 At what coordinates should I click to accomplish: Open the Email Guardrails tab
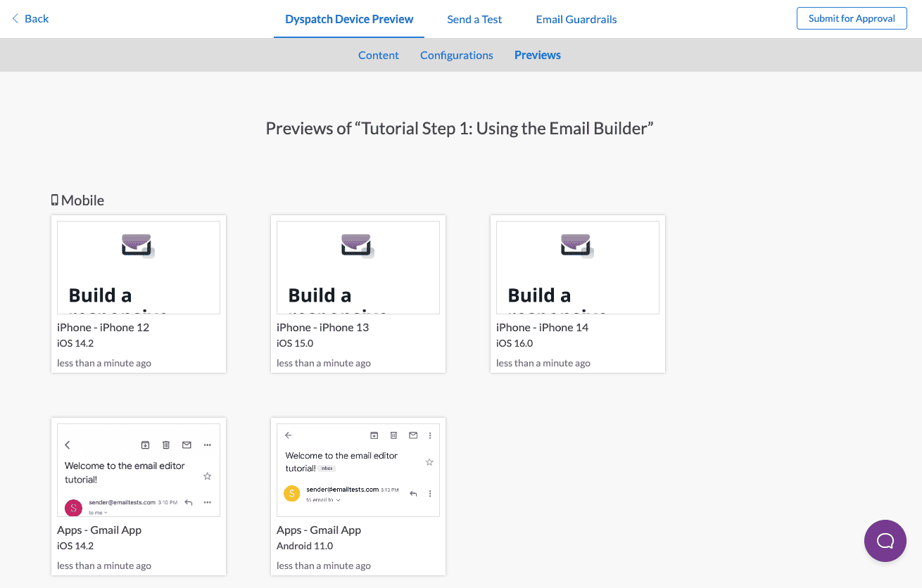point(576,20)
